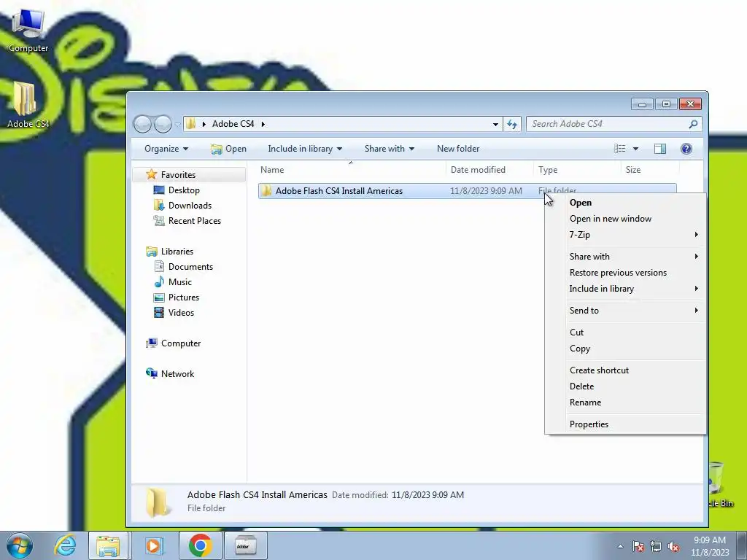Screen dimensions: 747x560
Task: Choose Include in library context entry
Action: click(x=625, y=289)
